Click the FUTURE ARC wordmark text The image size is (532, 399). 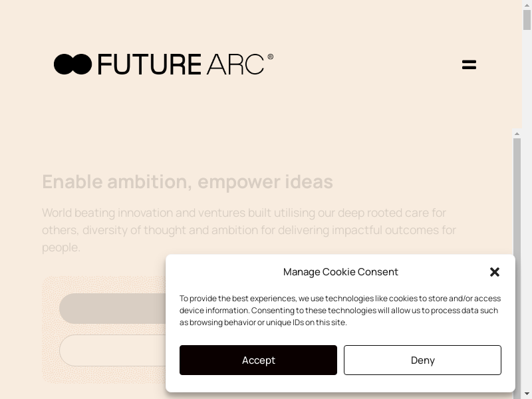[x=181, y=65]
